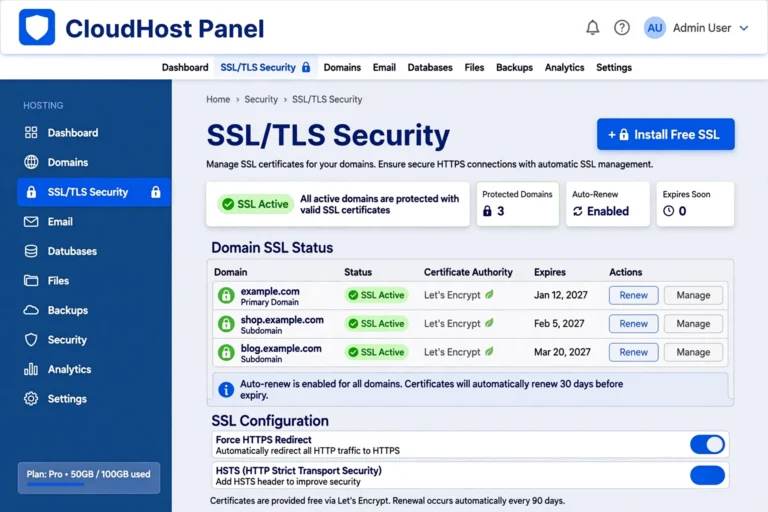This screenshot has width=768, height=512.
Task: Click the Mar 20, 2027 expiry date
Action: (562, 352)
